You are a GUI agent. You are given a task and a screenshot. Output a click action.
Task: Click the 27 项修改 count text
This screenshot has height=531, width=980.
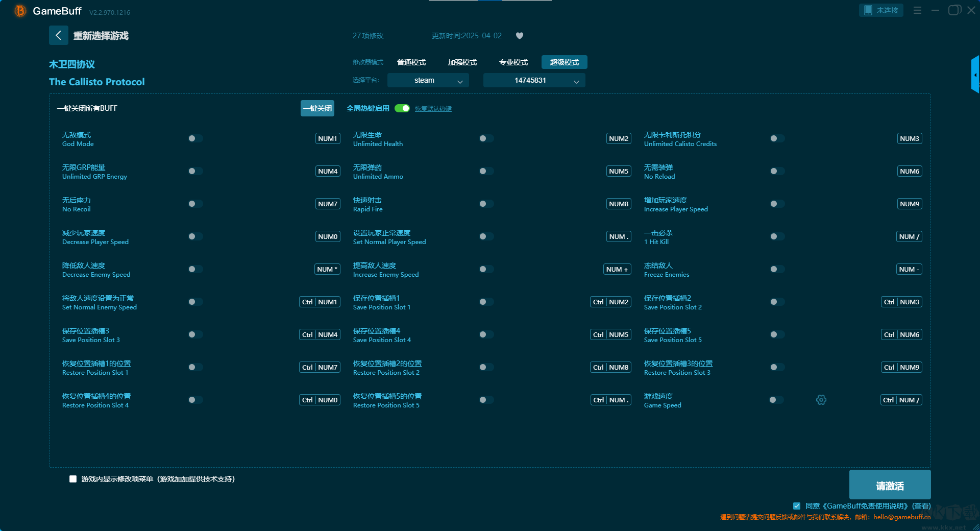pos(368,36)
